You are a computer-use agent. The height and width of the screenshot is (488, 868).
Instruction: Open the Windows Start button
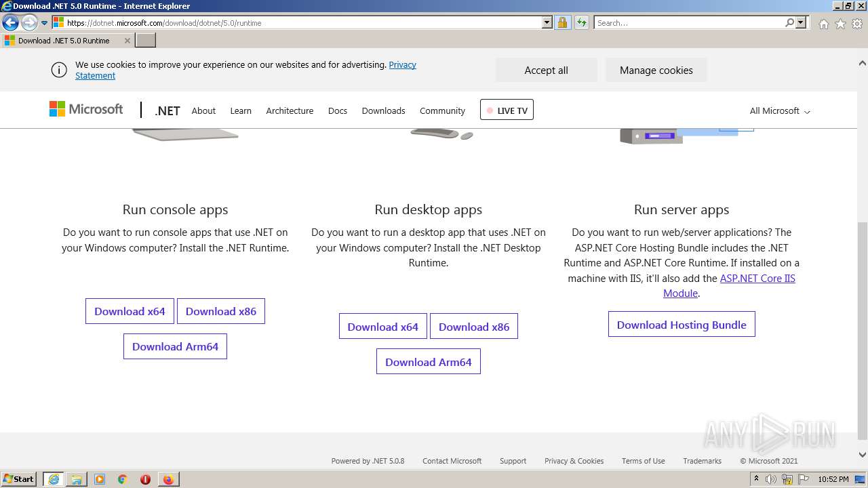(x=19, y=479)
